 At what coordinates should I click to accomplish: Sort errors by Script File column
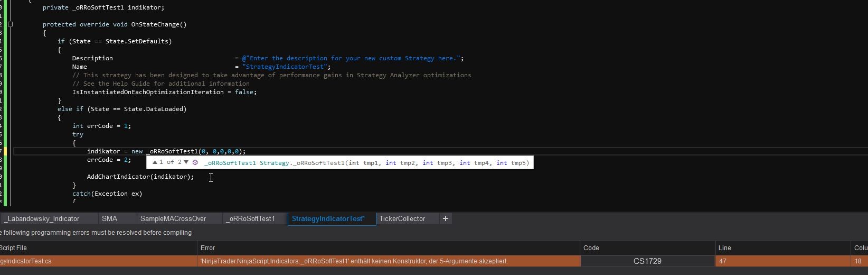(98, 247)
